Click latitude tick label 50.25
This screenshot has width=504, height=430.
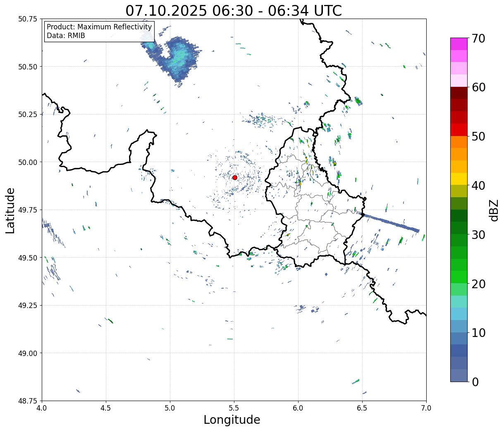pos(27,115)
